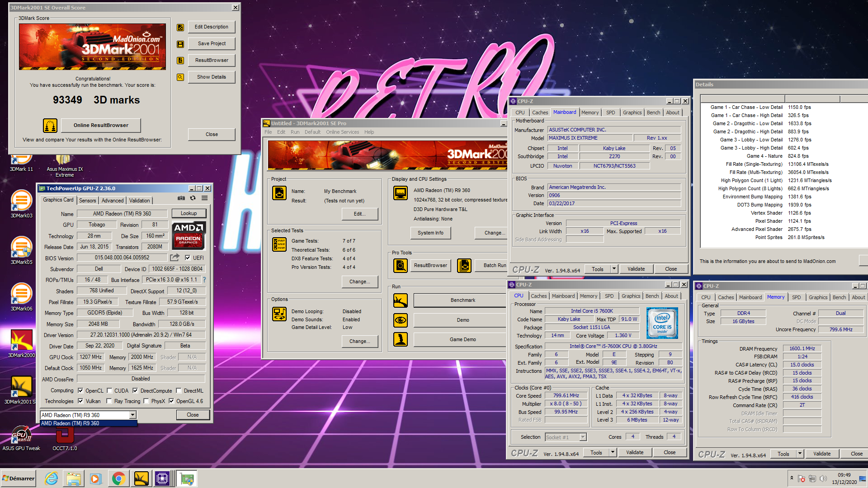Click the clock in the system tray
The image size is (868, 488).
click(x=844, y=479)
